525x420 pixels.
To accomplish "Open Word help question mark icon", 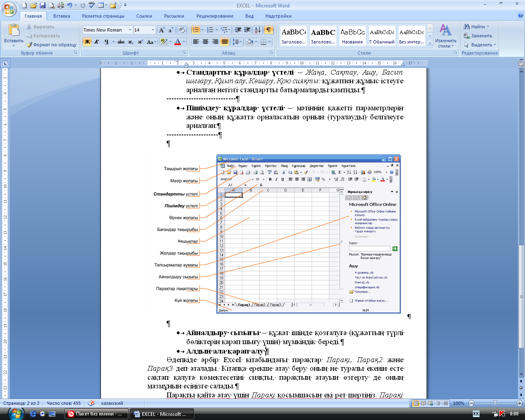I will tap(520, 16).
